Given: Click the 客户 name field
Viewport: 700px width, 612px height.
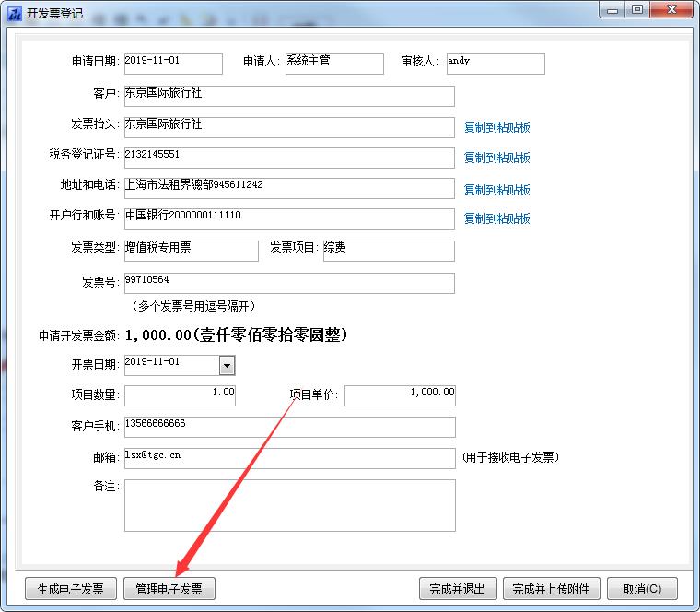Looking at the screenshot, I should point(289,97).
